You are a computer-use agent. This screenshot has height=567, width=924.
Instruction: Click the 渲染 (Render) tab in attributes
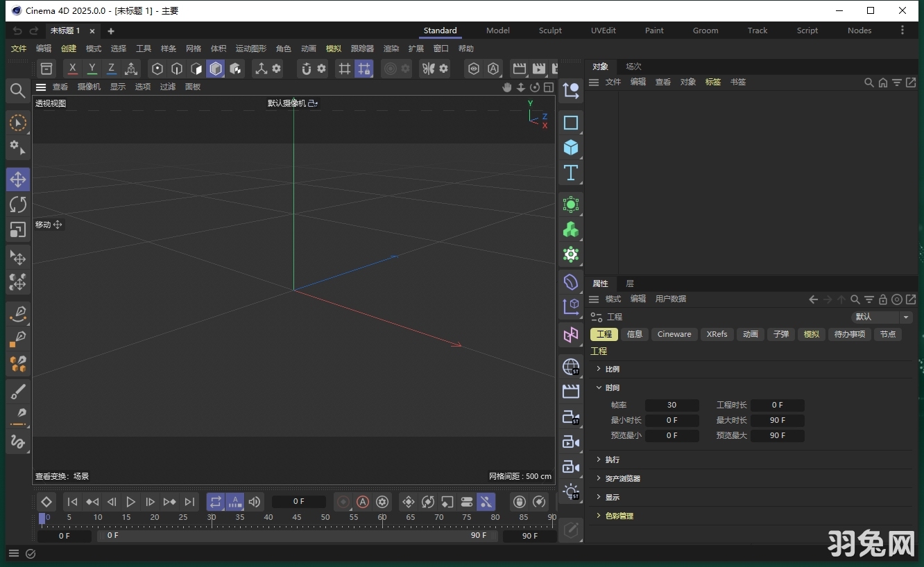click(391, 48)
